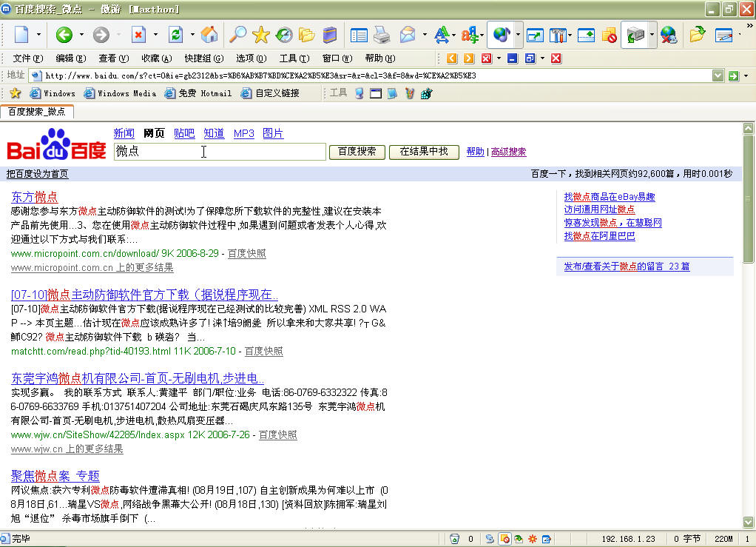The height and width of the screenshot is (547, 756).
Task: Click the 免费 Hotmail links bar item
Action: point(198,93)
